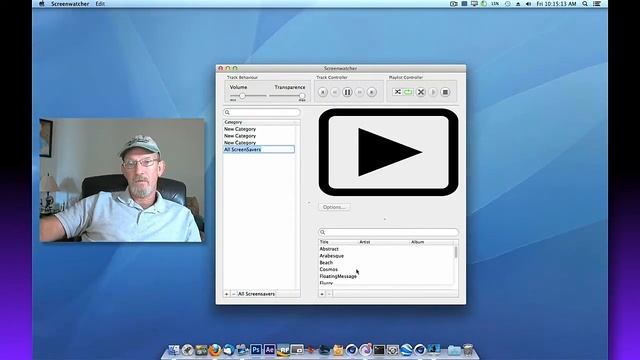The image size is (640, 360).
Task: Open the Trash in the Dock
Action: pyautogui.click(x=468, y=350)
